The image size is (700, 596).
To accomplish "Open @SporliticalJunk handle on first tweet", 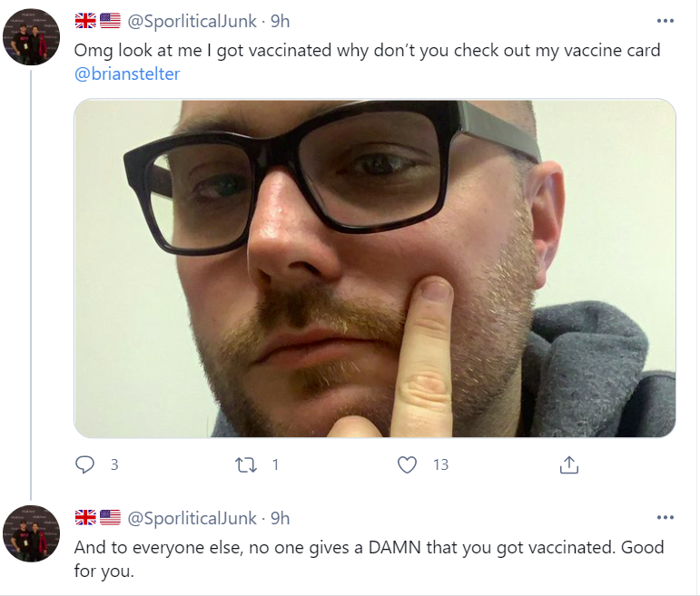I will tap(192, 21).
